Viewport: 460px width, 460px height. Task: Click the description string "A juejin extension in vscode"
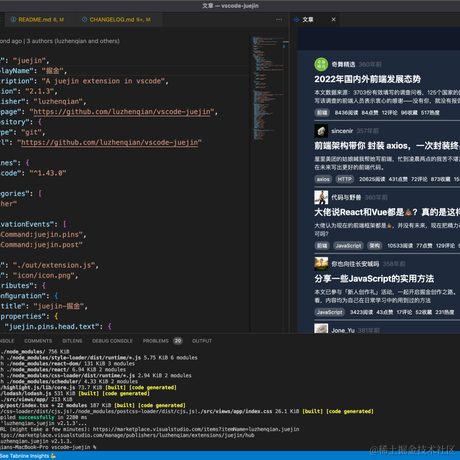[103, 81]
